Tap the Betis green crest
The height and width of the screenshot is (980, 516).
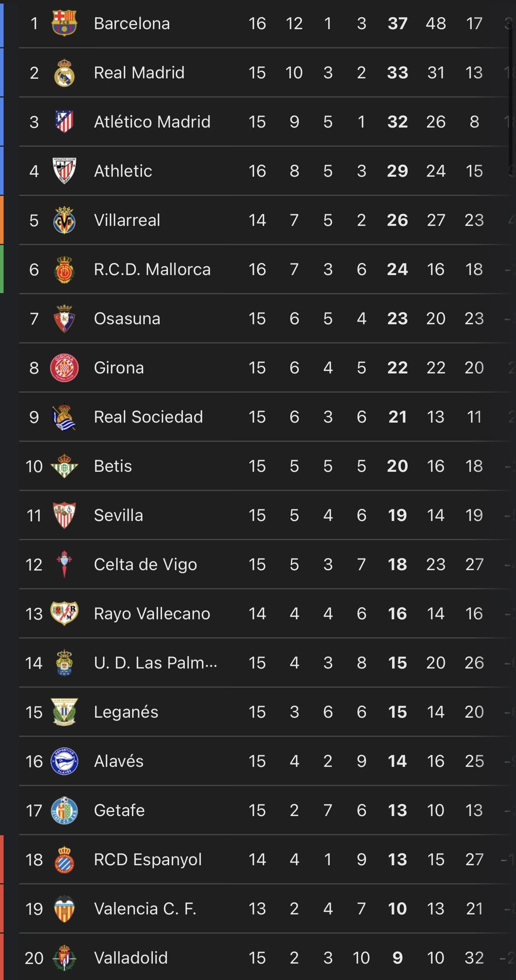click(x=64, y=466)
